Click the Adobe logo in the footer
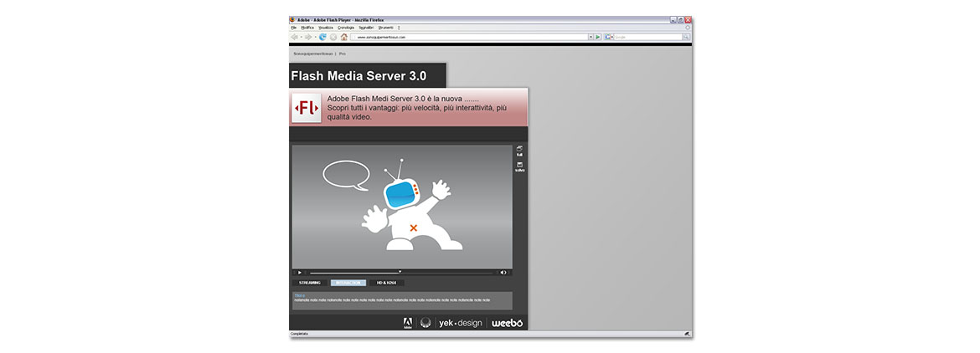This screenshot has width=980, height=353. [408, 323]
